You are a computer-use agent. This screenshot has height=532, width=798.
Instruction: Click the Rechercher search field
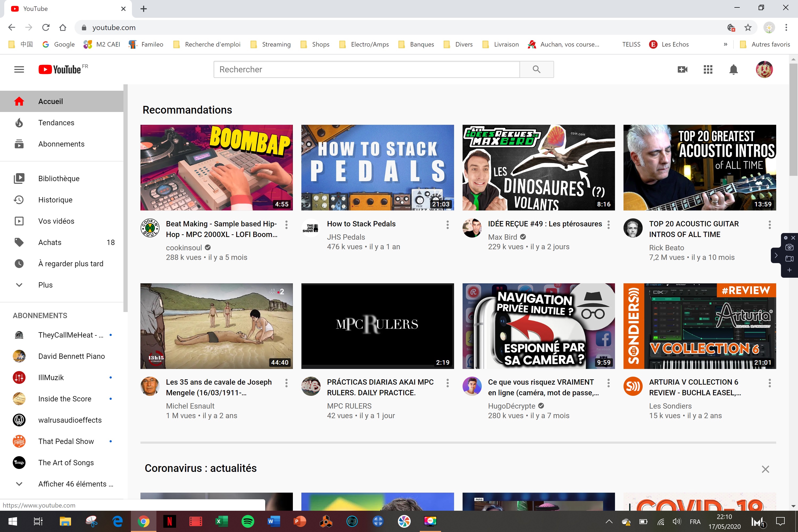tap(367, 69)
